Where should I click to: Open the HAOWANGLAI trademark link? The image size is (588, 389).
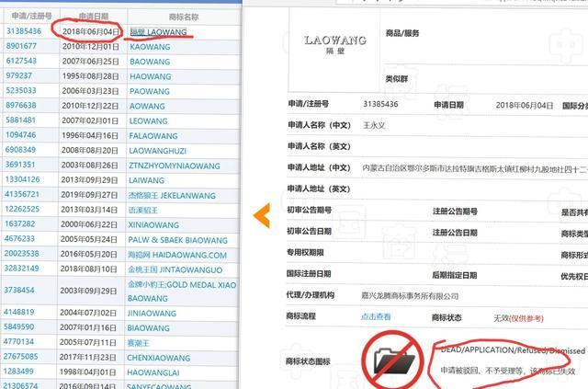point(153,372)
